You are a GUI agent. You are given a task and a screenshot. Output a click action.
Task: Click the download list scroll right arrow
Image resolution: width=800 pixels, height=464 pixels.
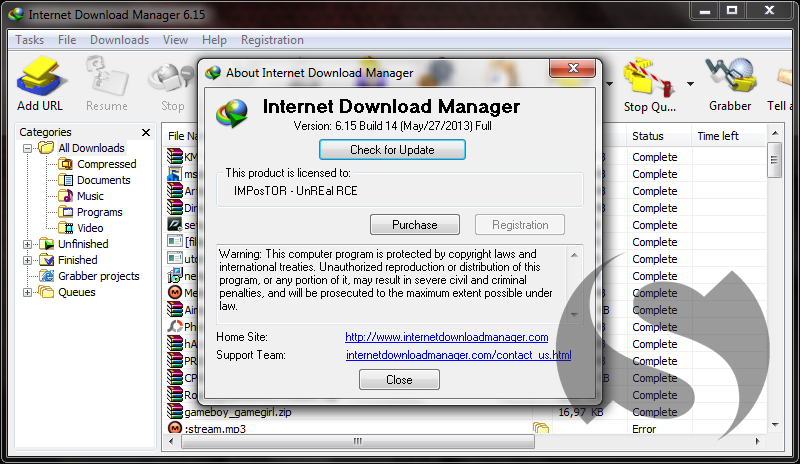tap(757, 441)
